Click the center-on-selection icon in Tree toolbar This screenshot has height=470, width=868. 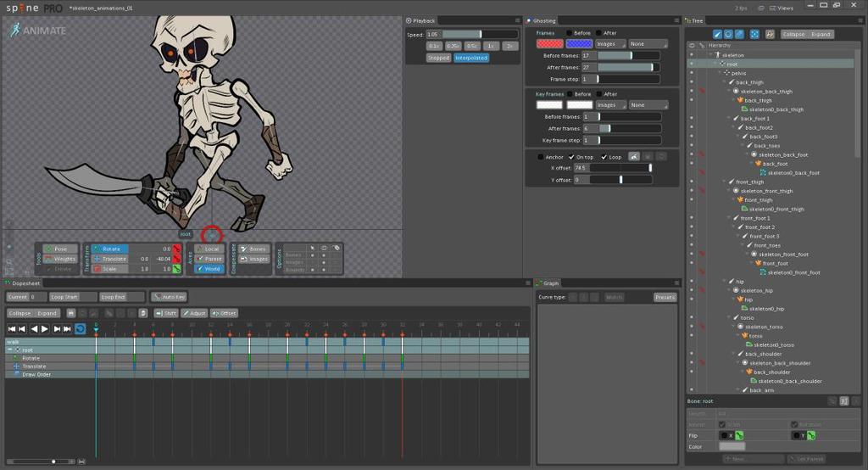pos(754,35)
